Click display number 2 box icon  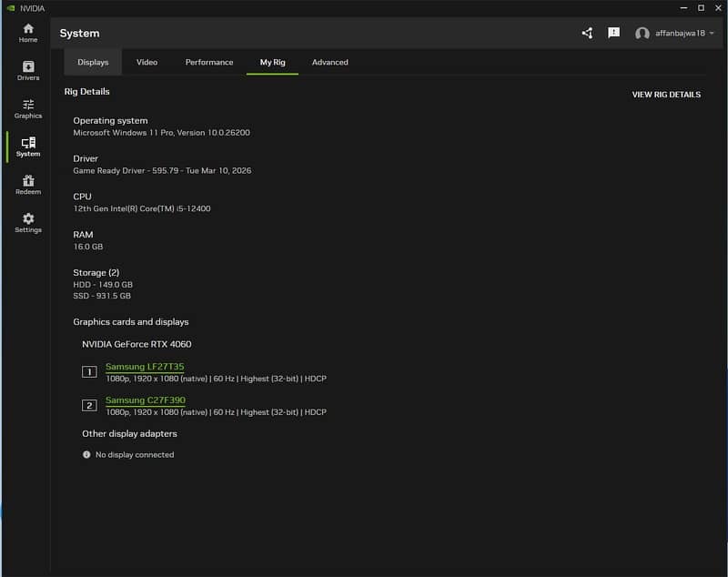pyautogui.click(x=89, y=405)
